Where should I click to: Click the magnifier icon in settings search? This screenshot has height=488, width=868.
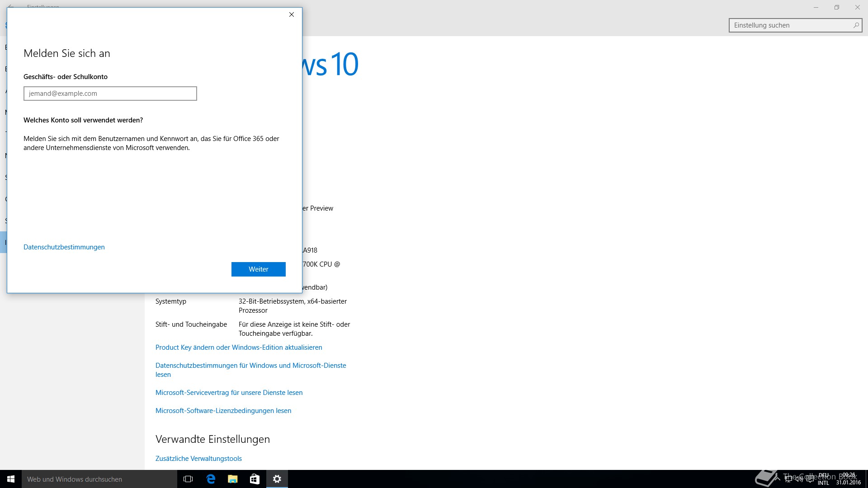(x=856, y=25)
